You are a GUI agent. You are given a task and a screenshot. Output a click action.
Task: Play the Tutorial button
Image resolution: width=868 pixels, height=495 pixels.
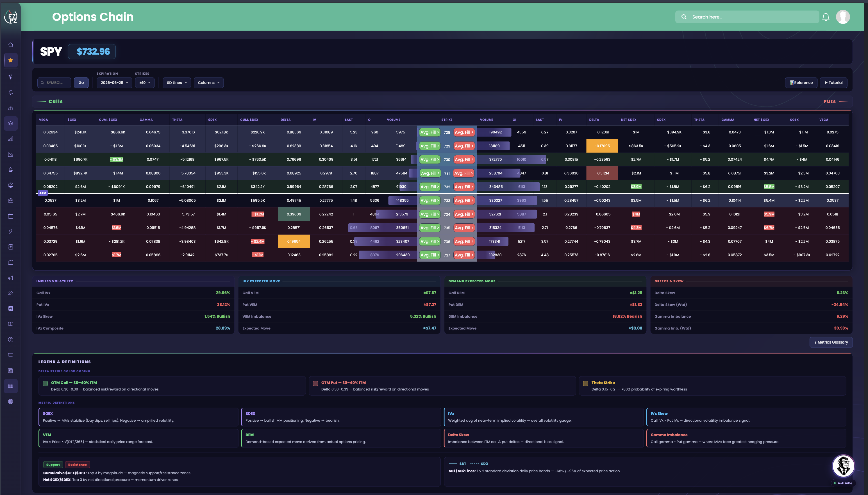(x=833, y=83)
